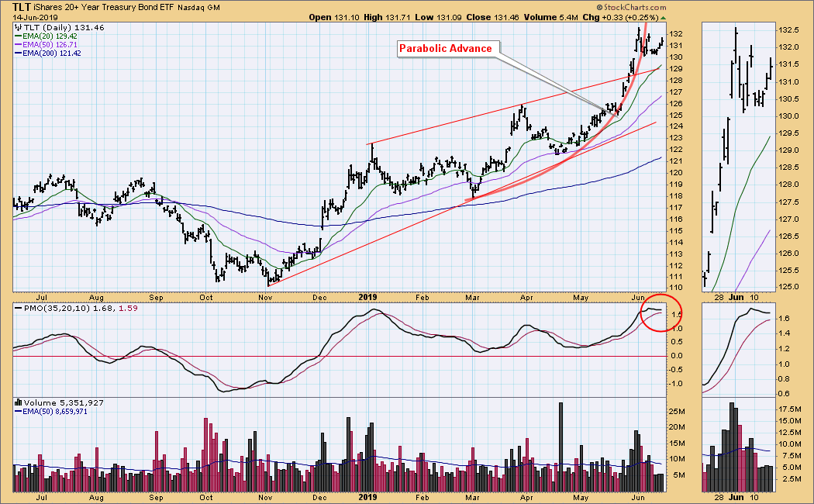Click the 'Volume 5.4M' header value
814x504 pixels.
coord(550,18)
